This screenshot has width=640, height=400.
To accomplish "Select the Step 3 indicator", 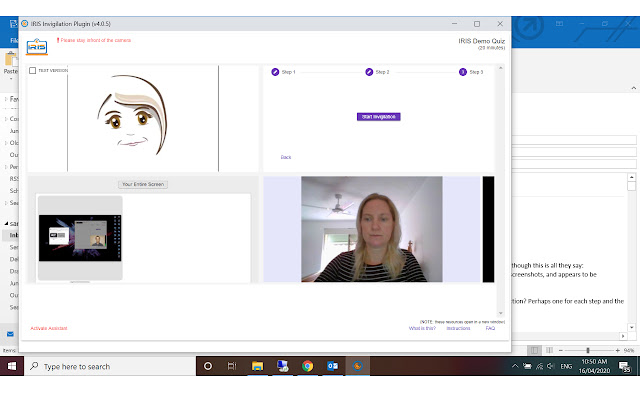I will (471, 72).
